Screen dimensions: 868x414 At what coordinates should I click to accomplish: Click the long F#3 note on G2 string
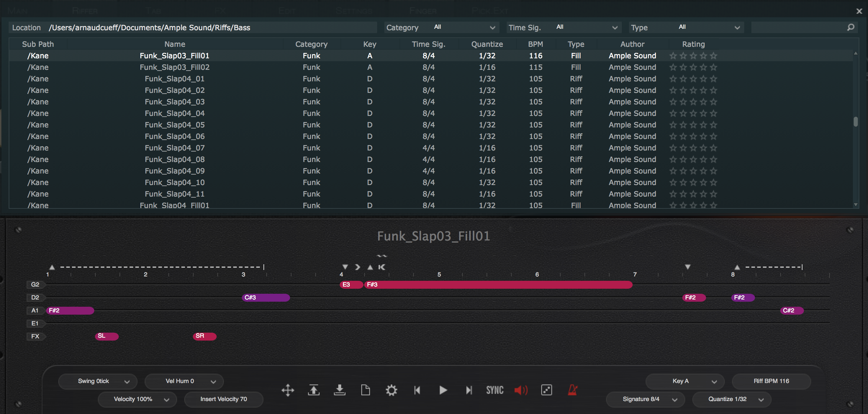click(498, 285)
